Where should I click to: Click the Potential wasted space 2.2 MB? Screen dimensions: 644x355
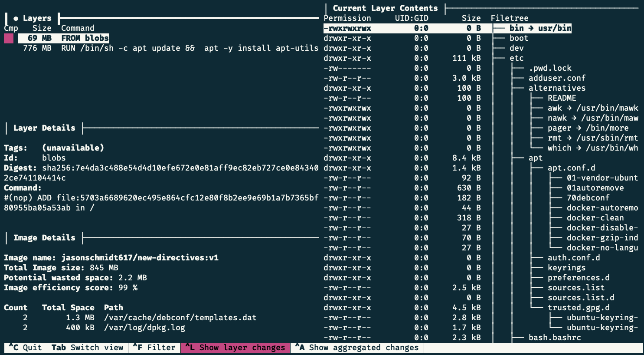point(75,278)
